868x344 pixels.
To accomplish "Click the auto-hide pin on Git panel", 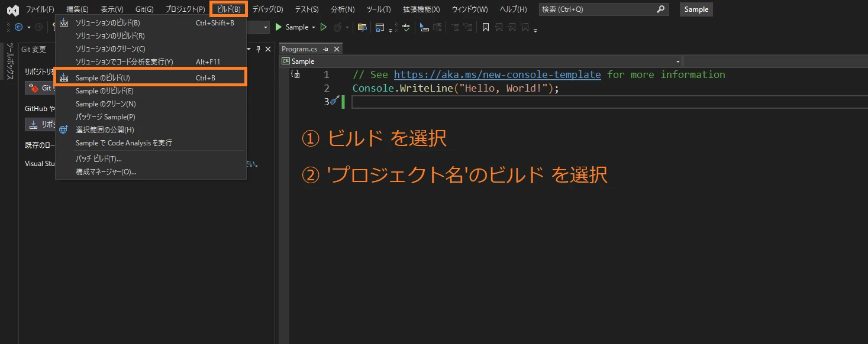I will tap(258, 49).
